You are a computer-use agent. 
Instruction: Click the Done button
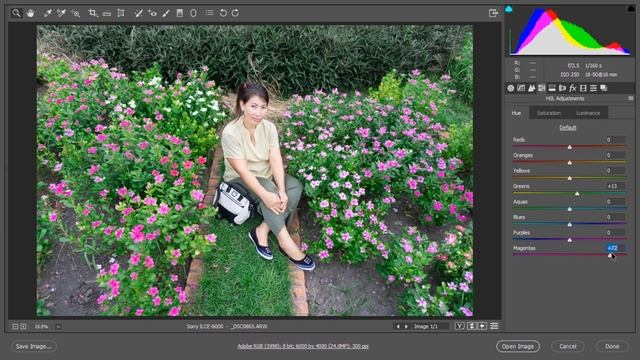pos(612,346)
